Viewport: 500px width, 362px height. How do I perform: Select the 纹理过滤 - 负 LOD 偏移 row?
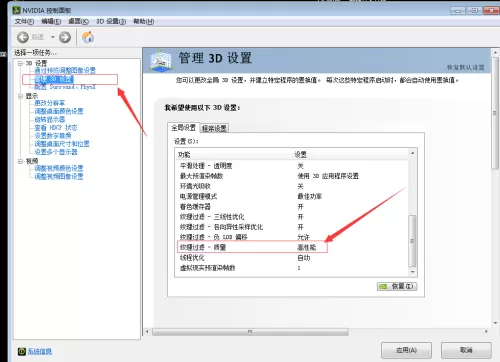pos(292,237)
